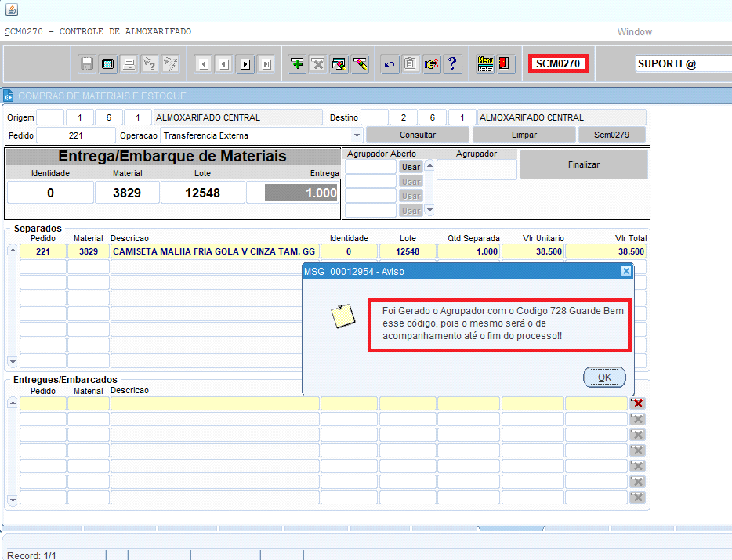This screenshot has width=732, height=560.
Task: Click the red exit door icon
Action: [x=506, y=64]
